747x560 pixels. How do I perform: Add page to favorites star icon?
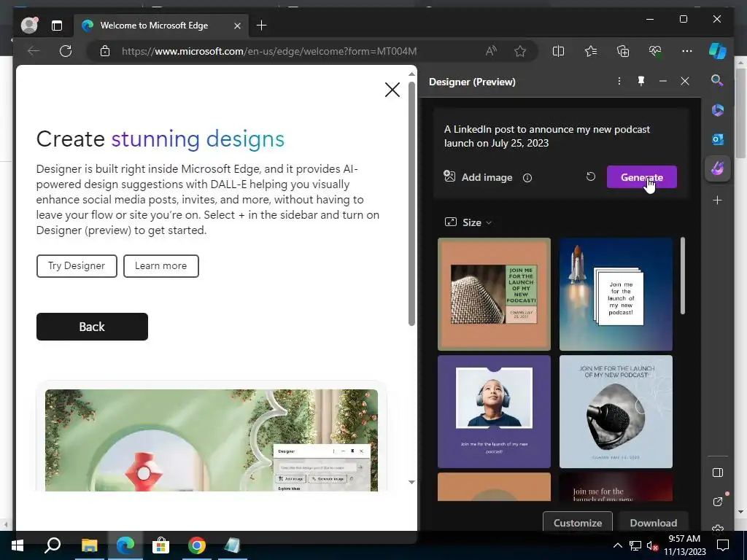pos(520,51)
